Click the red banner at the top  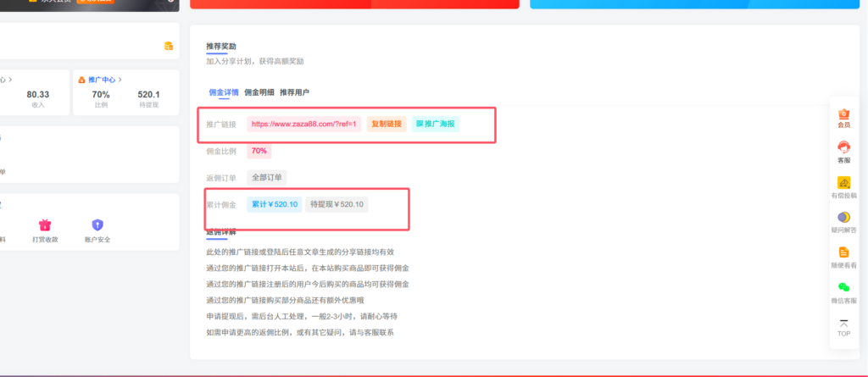[354, 4]
